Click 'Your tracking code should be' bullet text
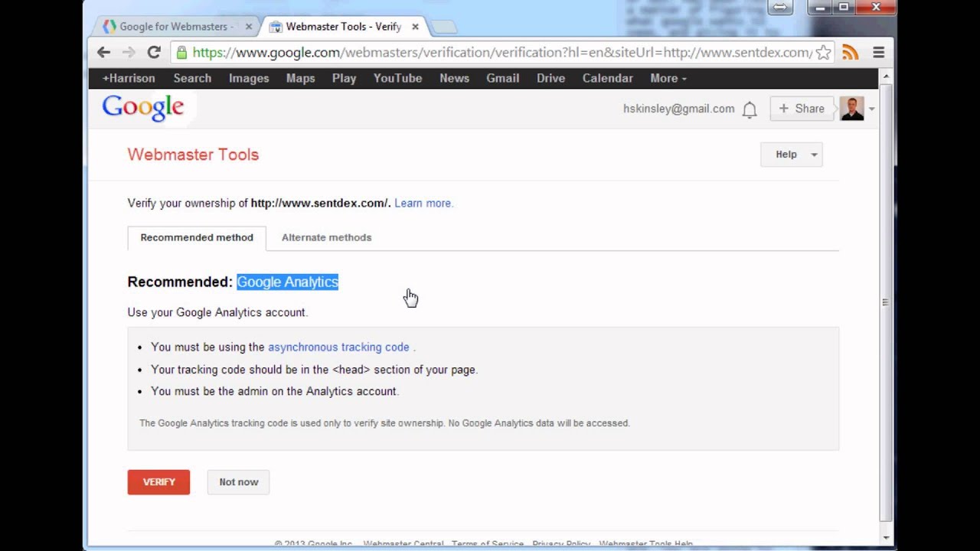The image size is (980, 551). (314, 370)
